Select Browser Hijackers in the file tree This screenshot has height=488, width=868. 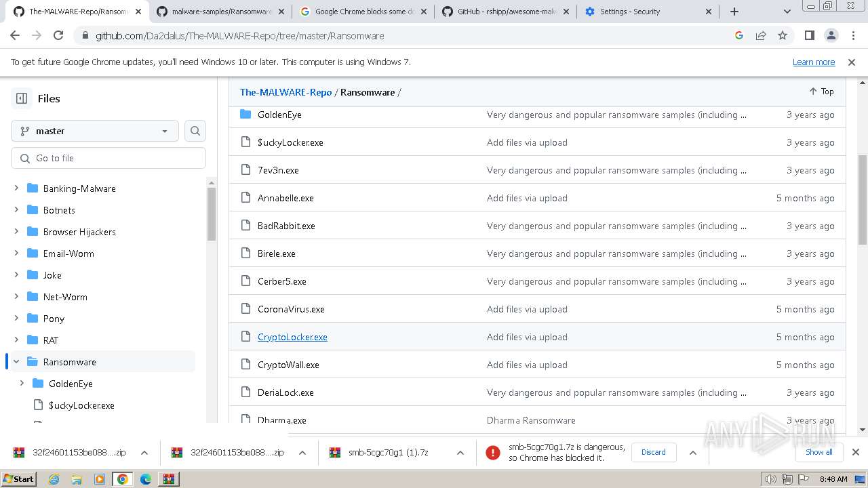(x=79, y=232)
